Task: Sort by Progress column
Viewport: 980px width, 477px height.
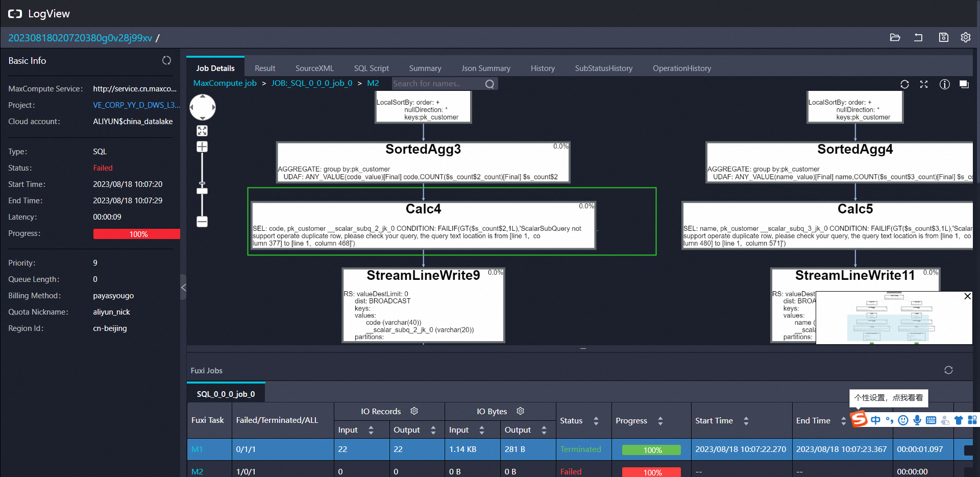Action: [660, 421]
